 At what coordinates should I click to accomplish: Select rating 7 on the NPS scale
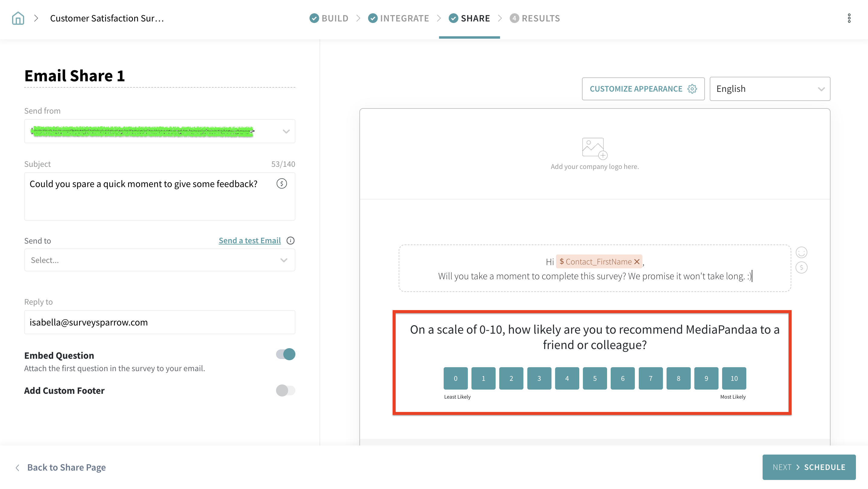(x=650, y=378)
